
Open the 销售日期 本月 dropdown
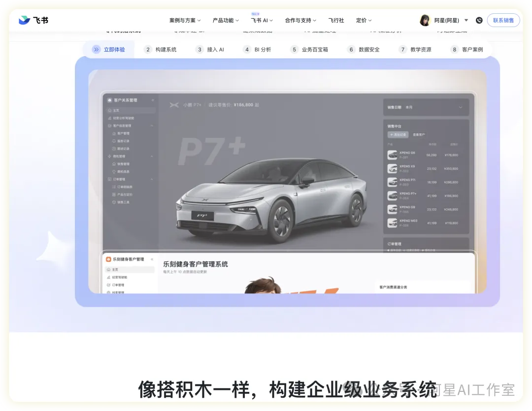click(426, 107)
